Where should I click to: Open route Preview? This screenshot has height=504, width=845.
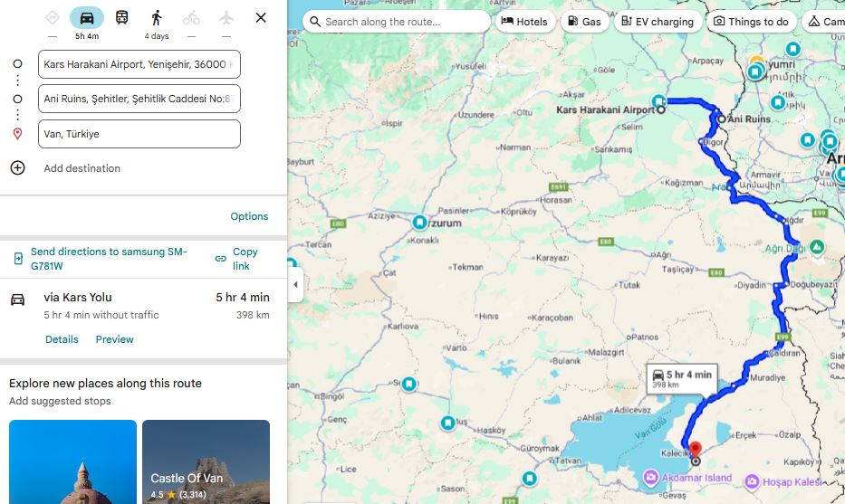[114, 339]
